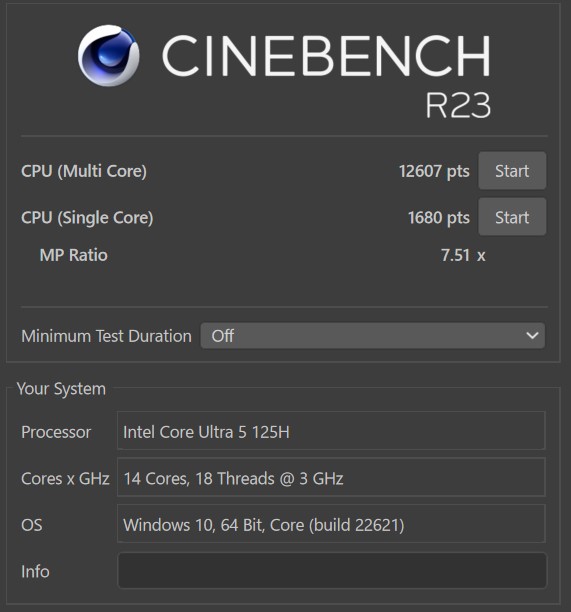Click the CINEBENCH title text
This screenshot has height=612, width=571.
pyautogui.click(x=326, y=56)
